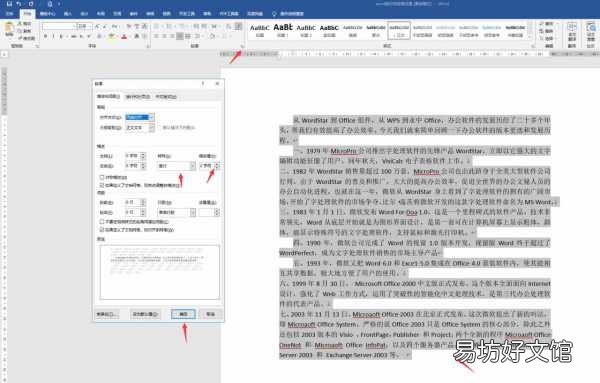
Task: Click the paragraph preview box in the dialog
Action: (160, 272)
